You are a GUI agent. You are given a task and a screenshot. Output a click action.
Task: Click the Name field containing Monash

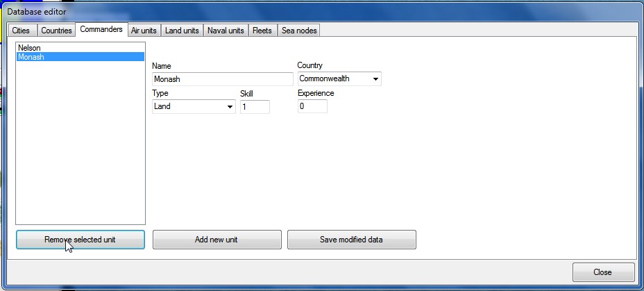pos(222,79)
